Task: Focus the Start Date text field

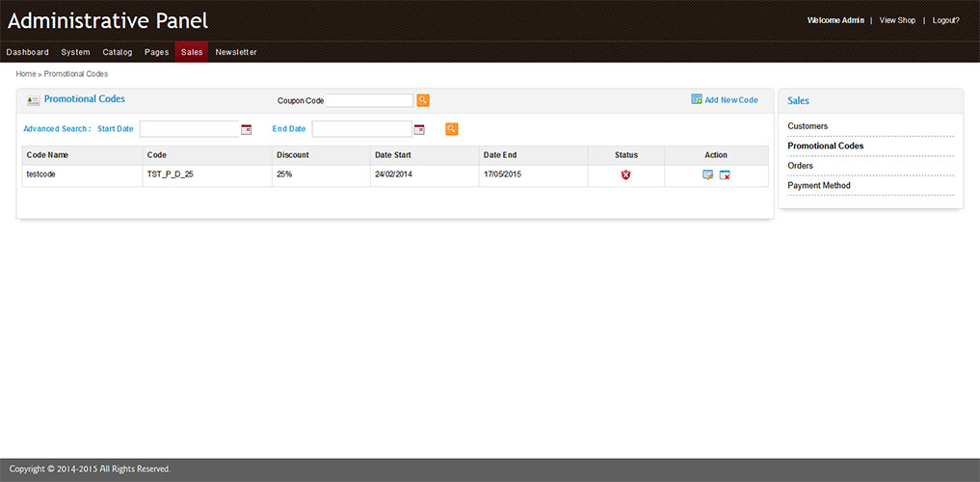Action: point(189,129)
